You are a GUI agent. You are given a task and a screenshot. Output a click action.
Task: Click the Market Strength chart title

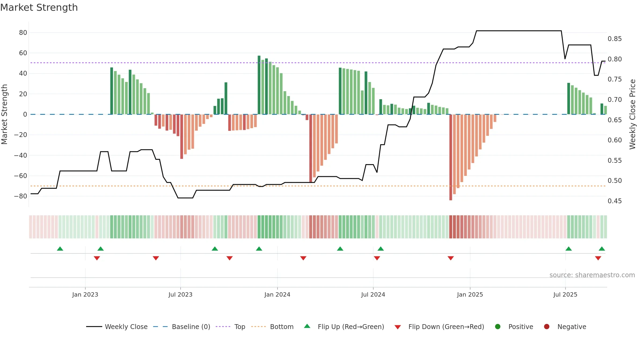[39, 8]
